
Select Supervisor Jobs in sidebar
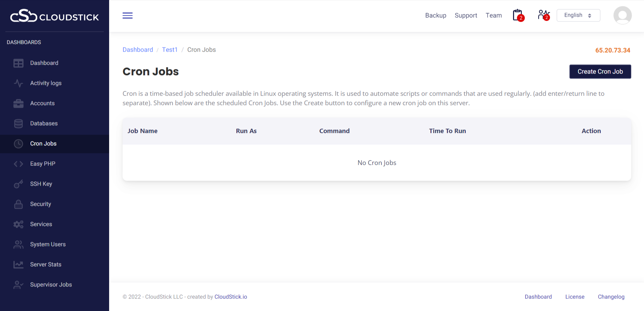click(x=51, y=285)
